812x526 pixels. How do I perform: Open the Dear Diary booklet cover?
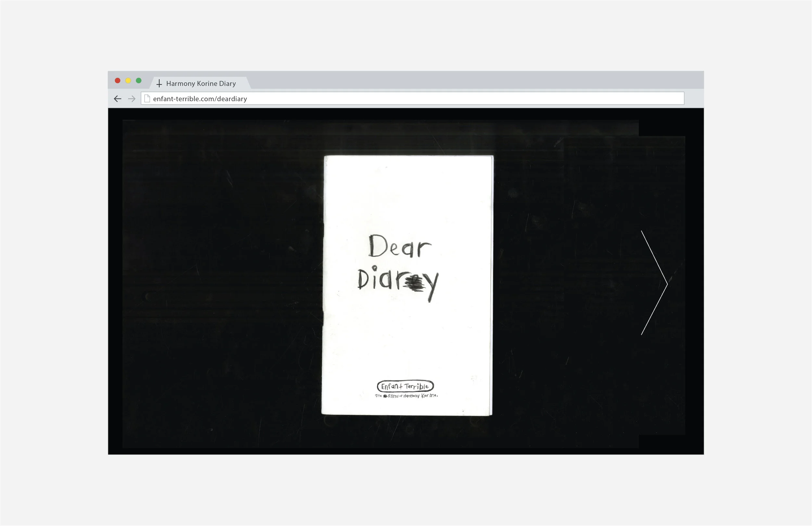tap(407, 285)
